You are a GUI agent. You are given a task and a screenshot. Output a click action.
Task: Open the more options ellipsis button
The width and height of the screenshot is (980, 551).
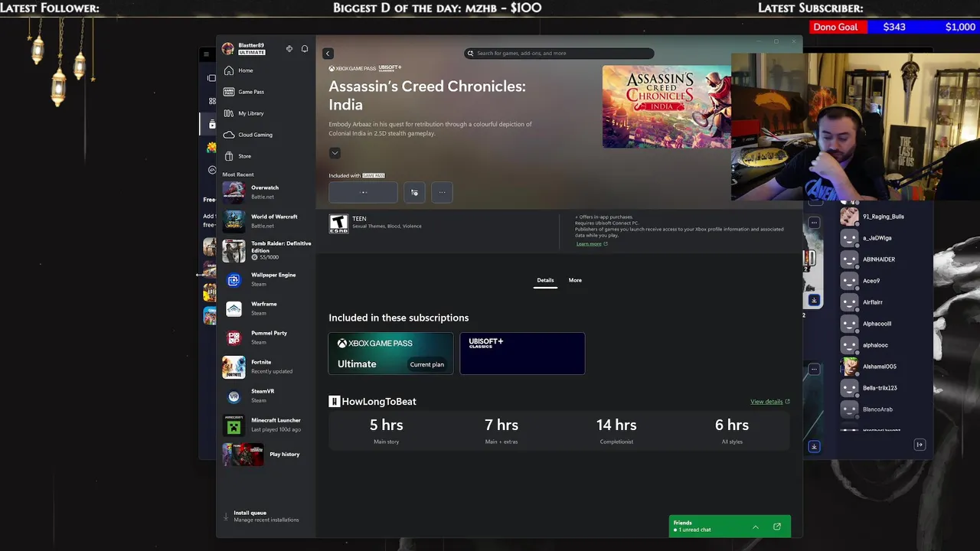pos(442,192)
